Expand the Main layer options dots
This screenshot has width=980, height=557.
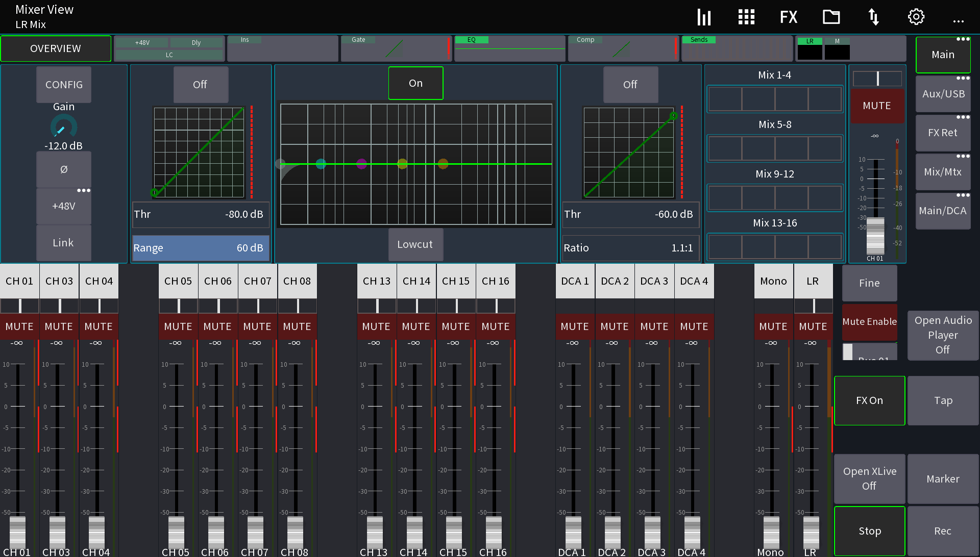pos(964,38)
